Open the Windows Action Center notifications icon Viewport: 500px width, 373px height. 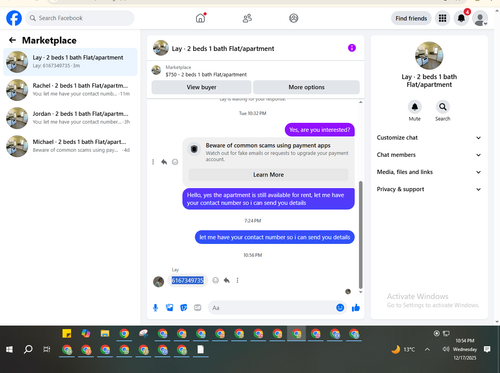pyautogui.click(x=487, y=349)
